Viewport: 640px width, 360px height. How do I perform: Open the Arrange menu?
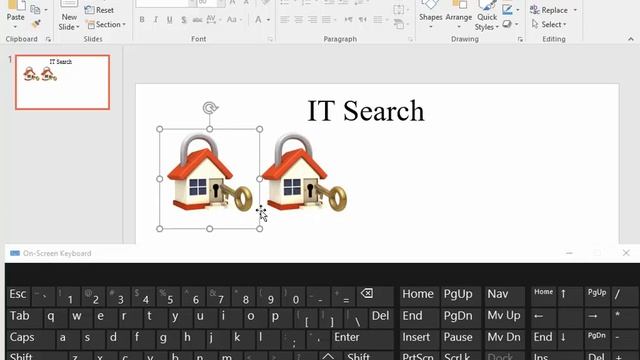tap(459, 15)
